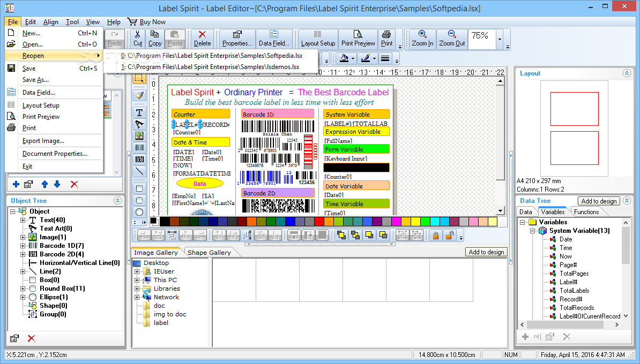Click the blue plus add icon
640x364 pixels.
coord(16,184)
